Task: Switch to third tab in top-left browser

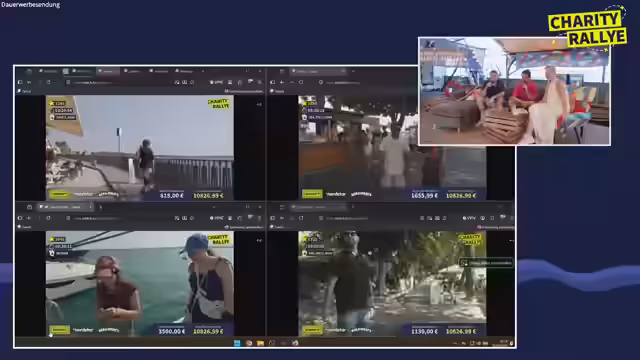Action: coord(107,71)
